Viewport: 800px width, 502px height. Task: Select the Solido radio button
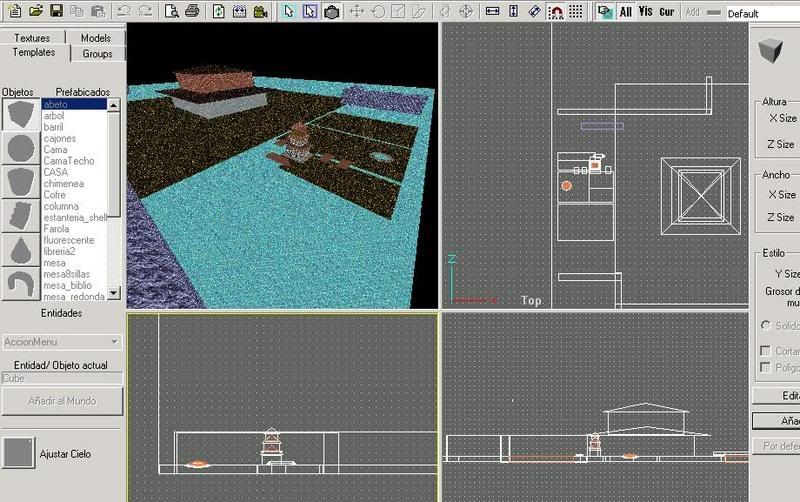[x=766, y=326]
